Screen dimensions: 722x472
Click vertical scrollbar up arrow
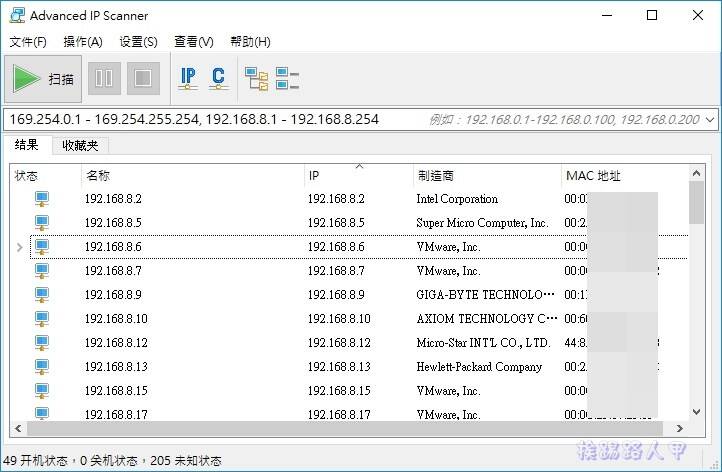click(x=696, y=174)
